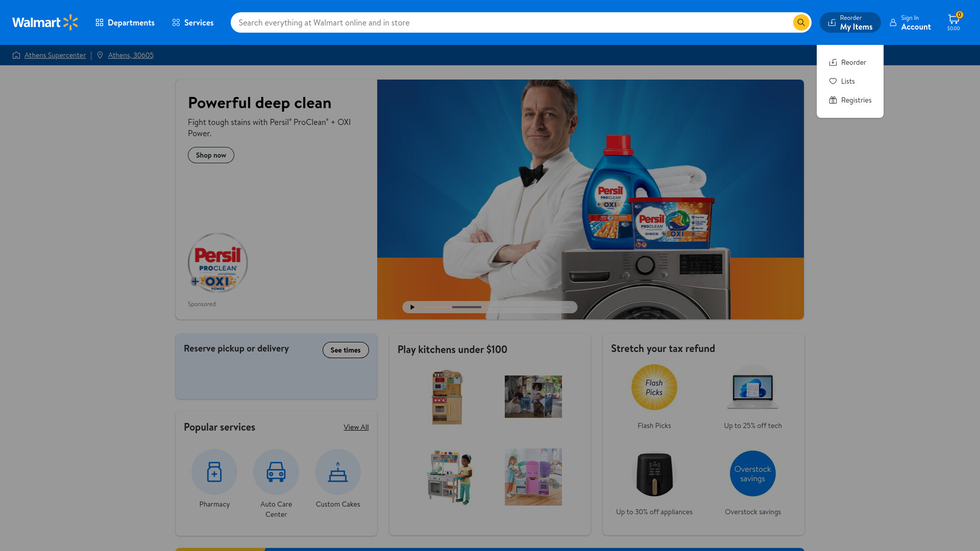
Task: Open Athens Supercenter store link
Action: [55, 55]
